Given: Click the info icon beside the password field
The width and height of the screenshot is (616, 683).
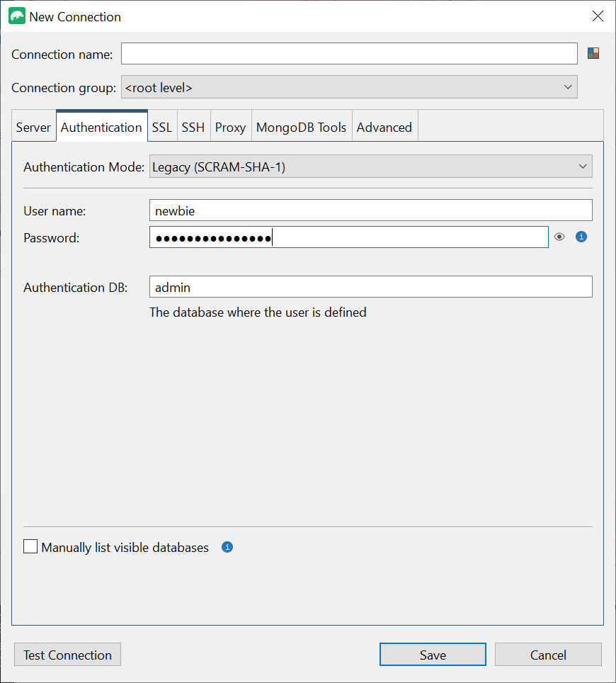Looking at the screenshot, I should (581, 237).
